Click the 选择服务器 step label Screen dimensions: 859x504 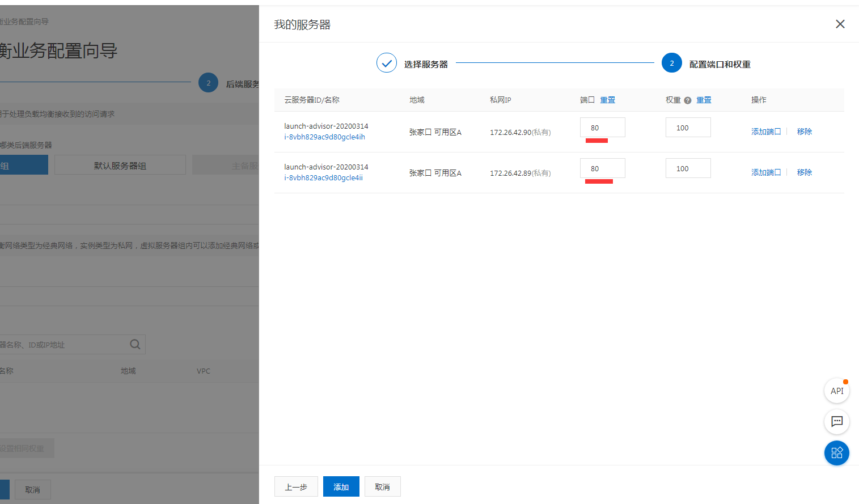click(x=426, y=64)
